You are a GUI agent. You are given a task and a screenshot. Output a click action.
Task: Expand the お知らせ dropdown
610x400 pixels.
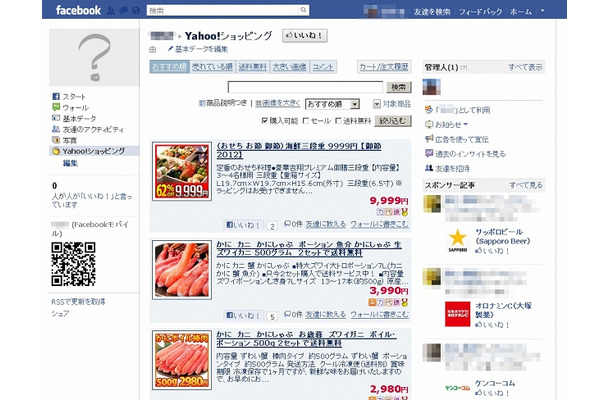coord(466,125)
